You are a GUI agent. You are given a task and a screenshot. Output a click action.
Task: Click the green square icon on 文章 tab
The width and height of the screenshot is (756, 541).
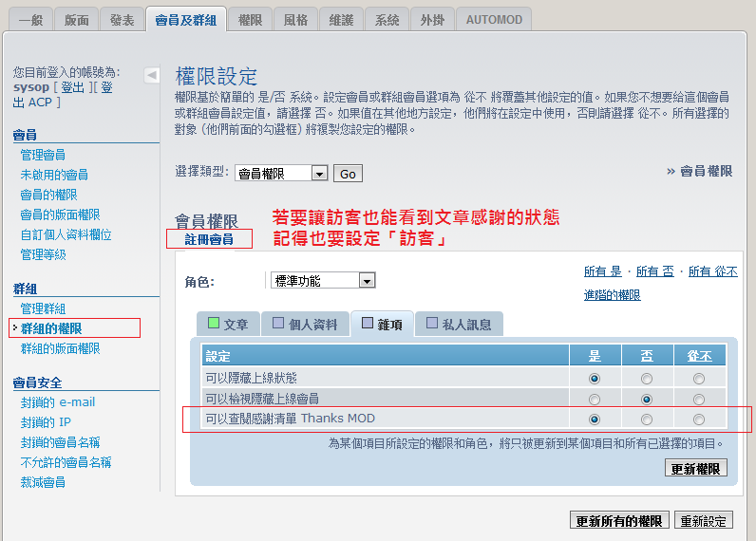(x=214, y=324)
